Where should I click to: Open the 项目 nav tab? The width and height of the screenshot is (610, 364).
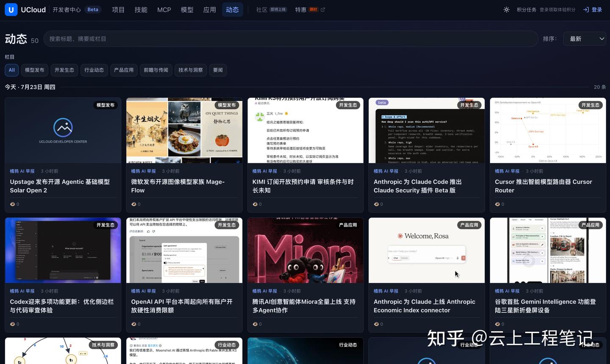pos(118,10)
